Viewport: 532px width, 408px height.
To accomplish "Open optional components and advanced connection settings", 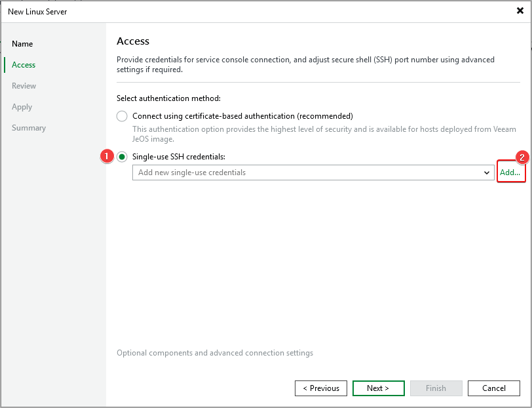I will click(x=215, y=353).
